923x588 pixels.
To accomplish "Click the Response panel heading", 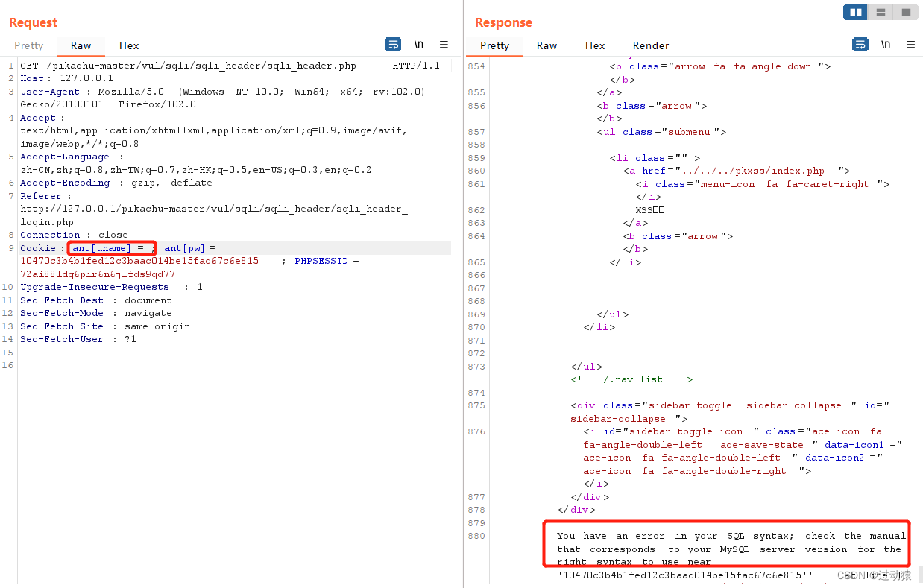I will pos(503,22).
